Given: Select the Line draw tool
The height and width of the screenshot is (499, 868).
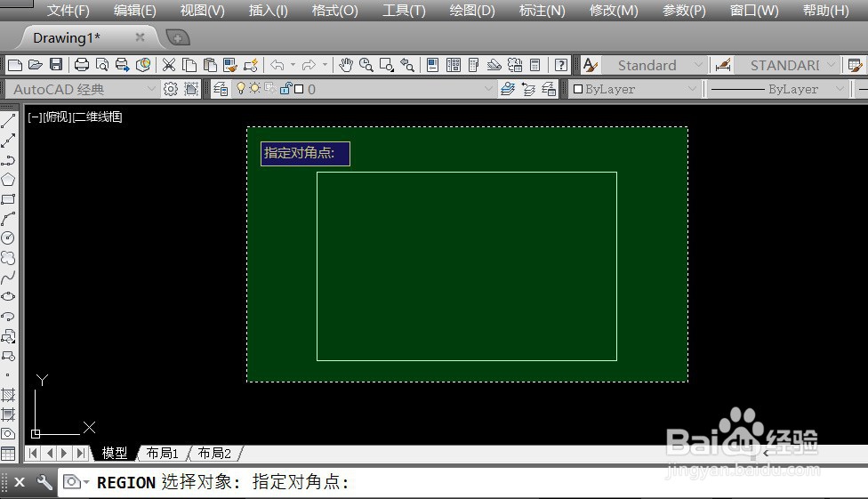Looking at the screenshot, I should pos(8,121).
